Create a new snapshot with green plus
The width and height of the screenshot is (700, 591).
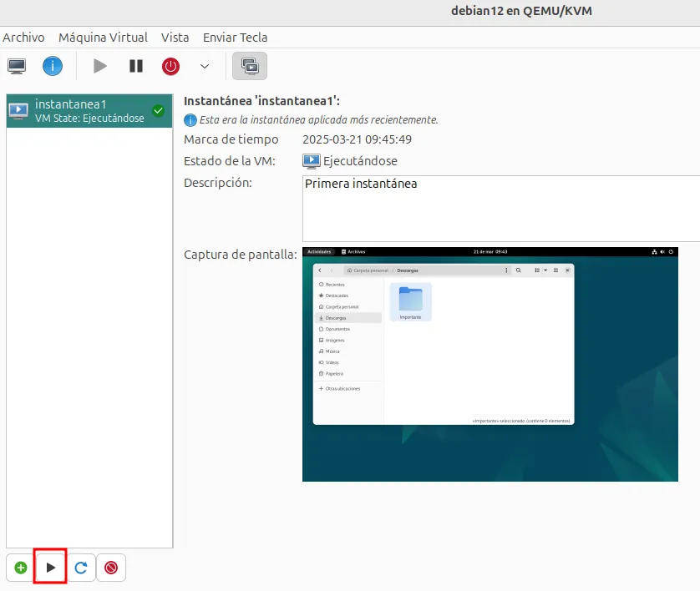20,568
